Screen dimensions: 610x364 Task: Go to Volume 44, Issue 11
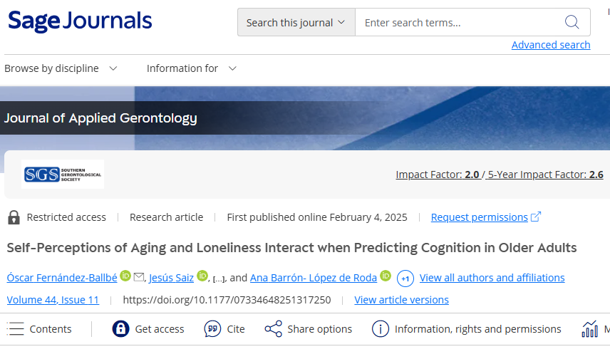point(53,300)
